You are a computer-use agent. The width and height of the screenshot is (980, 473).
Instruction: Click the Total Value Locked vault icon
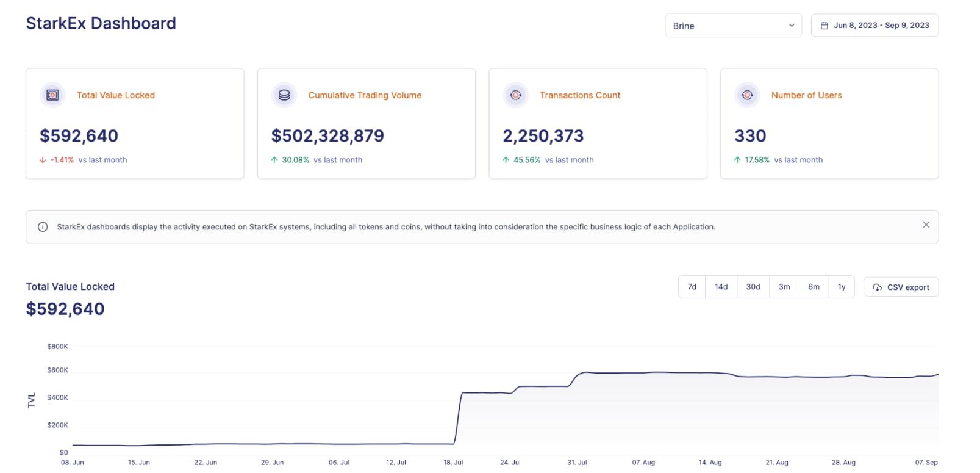click(52, 95)
